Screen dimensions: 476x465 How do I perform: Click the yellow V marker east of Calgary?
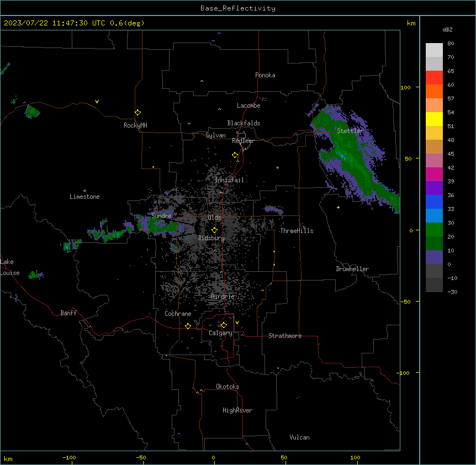(237, 323)
